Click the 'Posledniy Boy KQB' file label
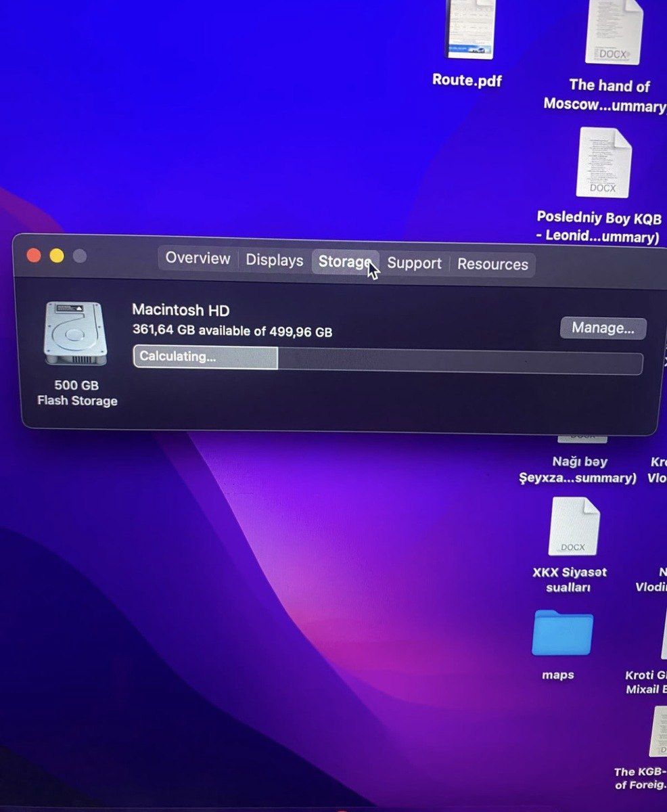 point(599,227)
